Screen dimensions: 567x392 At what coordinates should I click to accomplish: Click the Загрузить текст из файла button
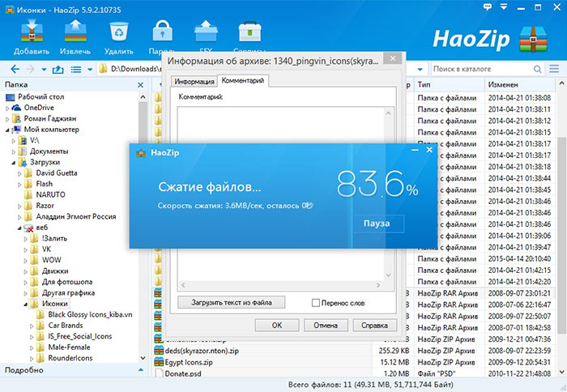(x=231, y=302)
